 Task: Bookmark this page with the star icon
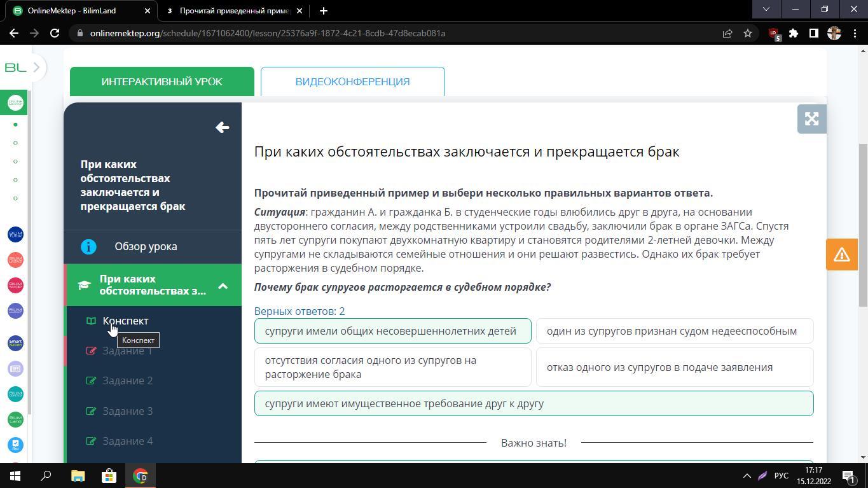[748, 33]
